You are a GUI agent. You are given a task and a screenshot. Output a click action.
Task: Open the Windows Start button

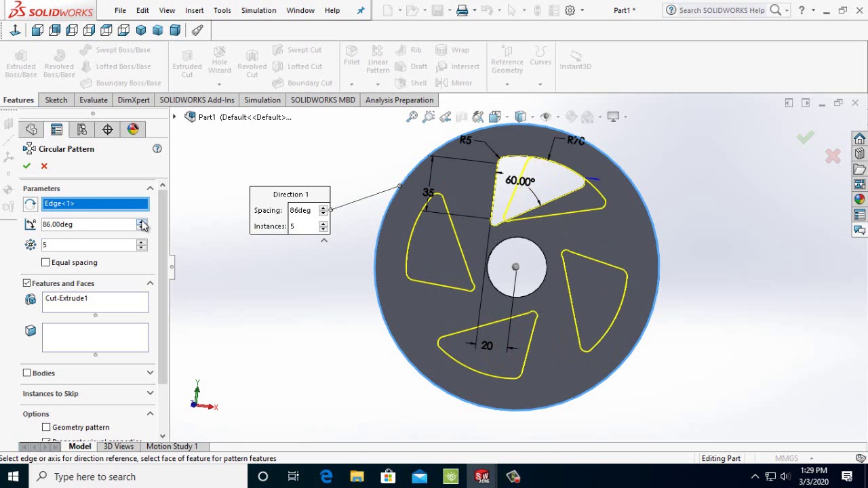click(x=13, y=476)
